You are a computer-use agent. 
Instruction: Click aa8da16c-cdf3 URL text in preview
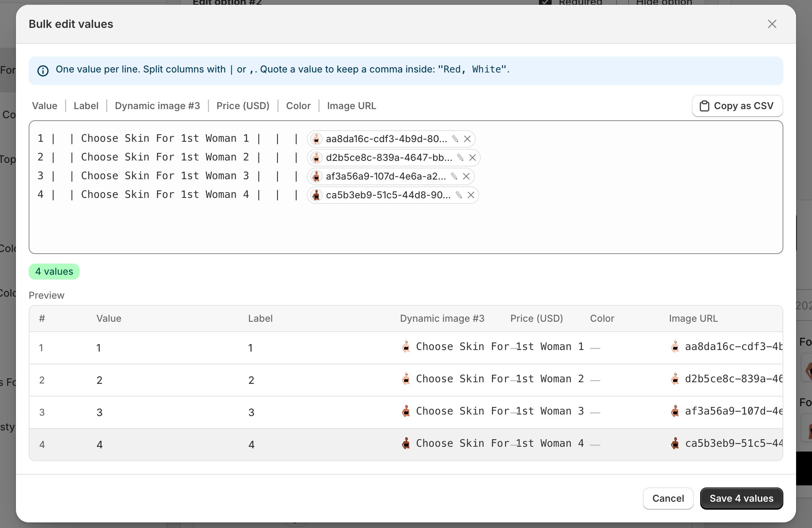click(x=734, y=347)
